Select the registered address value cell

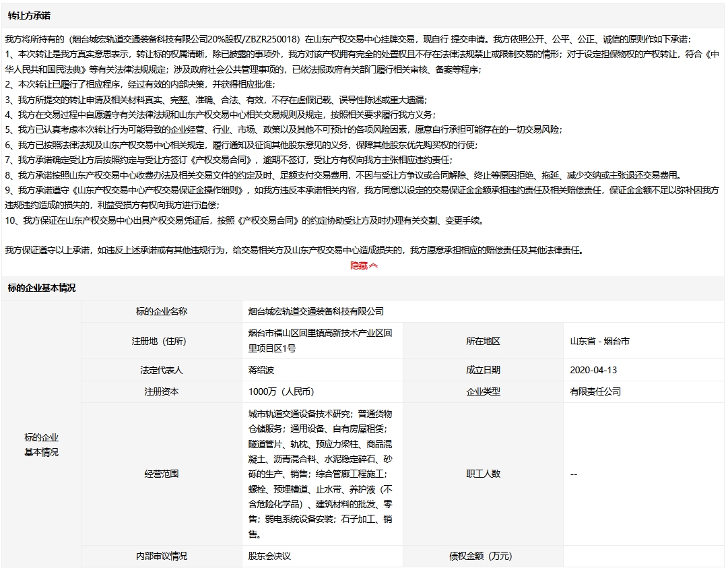pyautogui.click(x=321, y=341)
